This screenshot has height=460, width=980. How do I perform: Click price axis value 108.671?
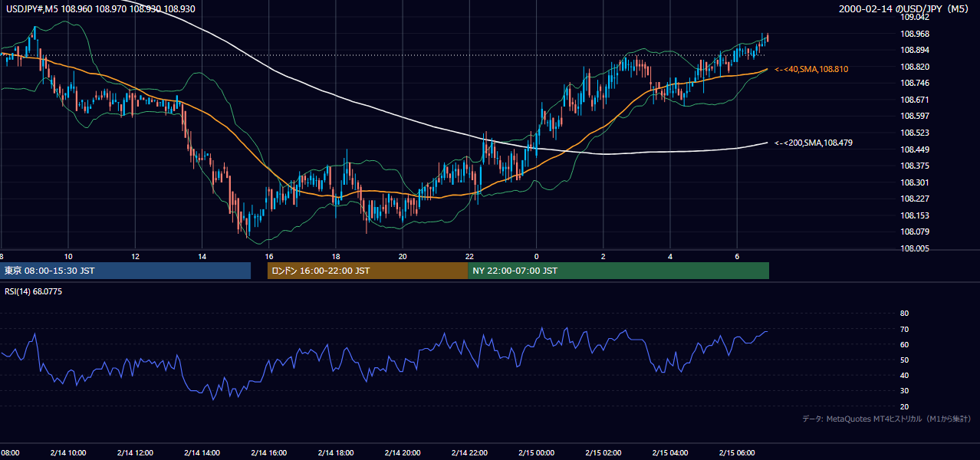pyautogui.click(x=914, y=100)
